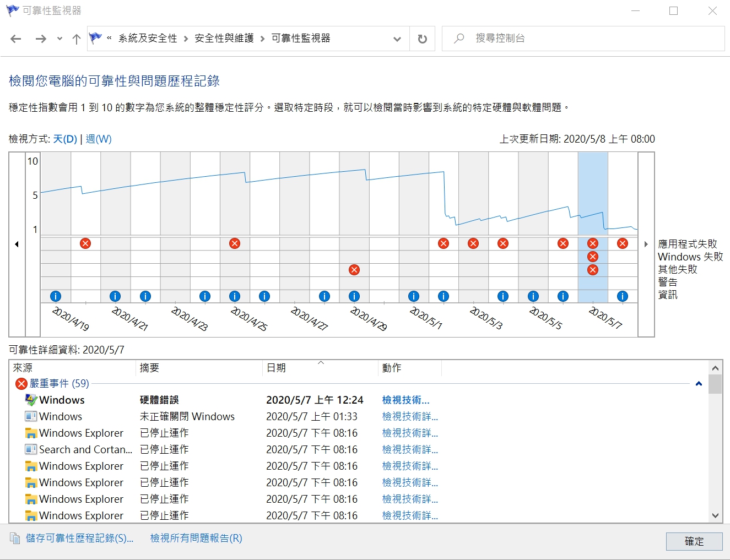Select the application failure icon on 2020/5/4

[x=503, y=243]
